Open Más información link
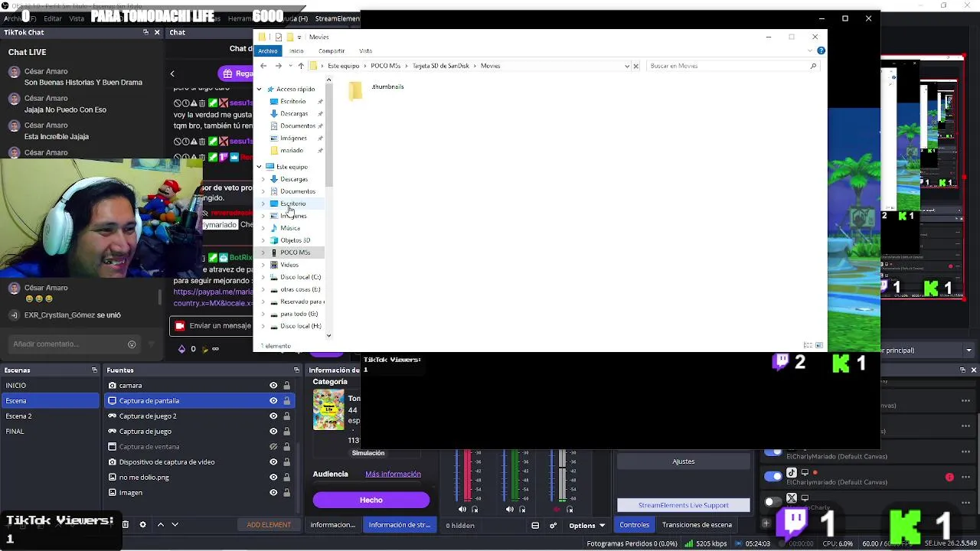 (393, 474)
